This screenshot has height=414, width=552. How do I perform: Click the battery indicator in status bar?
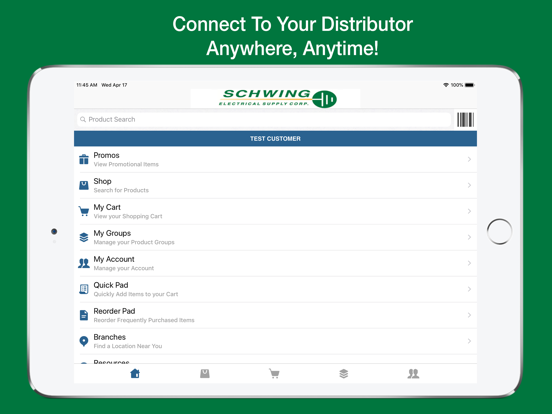point(470,85)
